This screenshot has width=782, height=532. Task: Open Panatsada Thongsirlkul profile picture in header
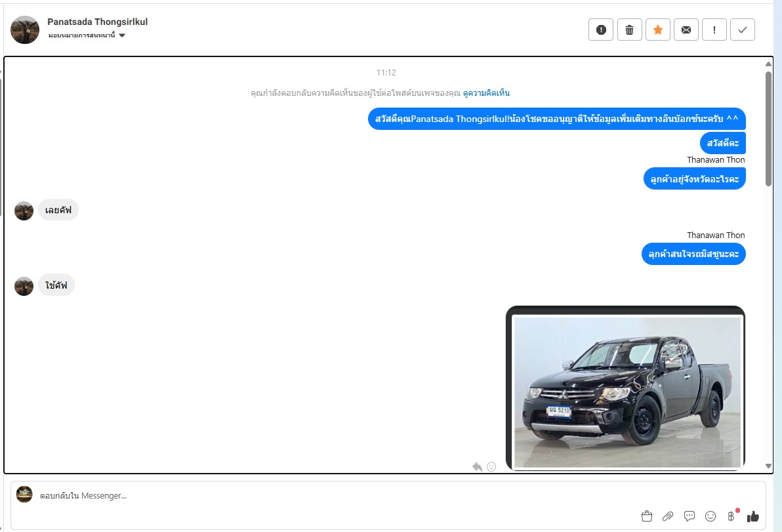24,30
